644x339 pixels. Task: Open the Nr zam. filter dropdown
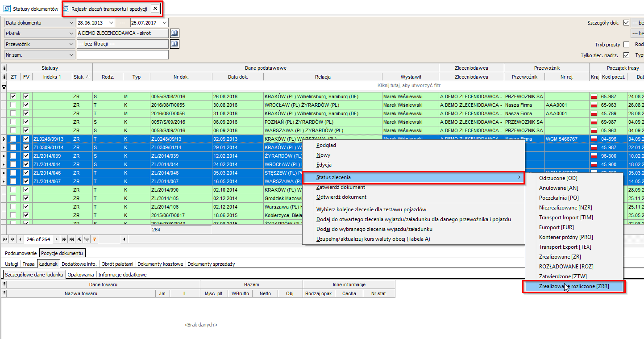(71, 54)
